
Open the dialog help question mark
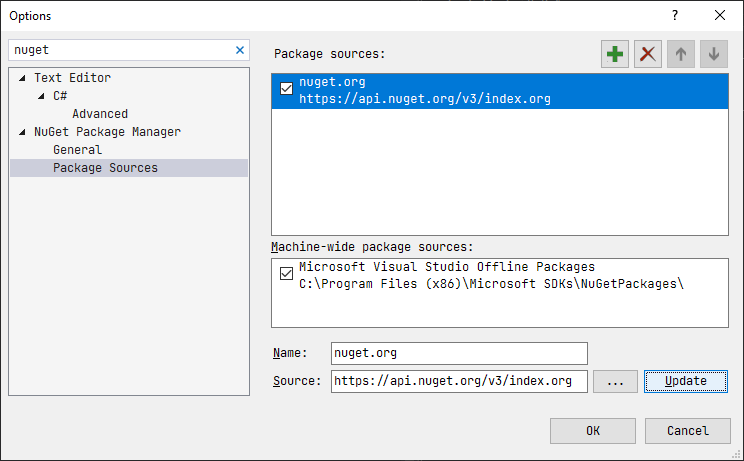(675, 15)
